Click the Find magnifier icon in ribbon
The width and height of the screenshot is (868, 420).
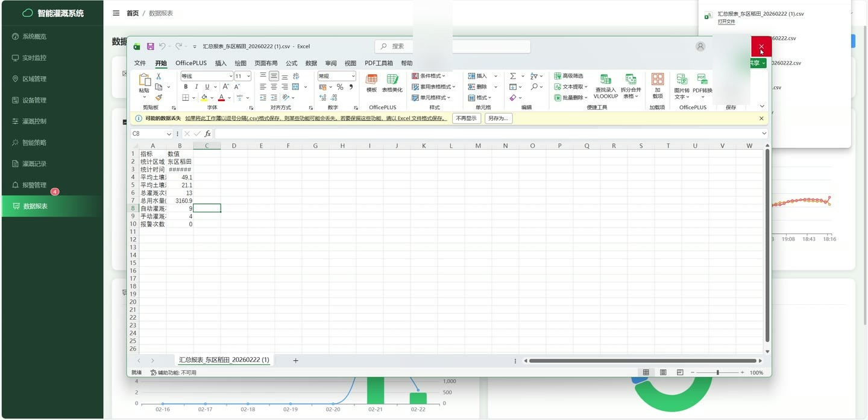pos(534,87)
